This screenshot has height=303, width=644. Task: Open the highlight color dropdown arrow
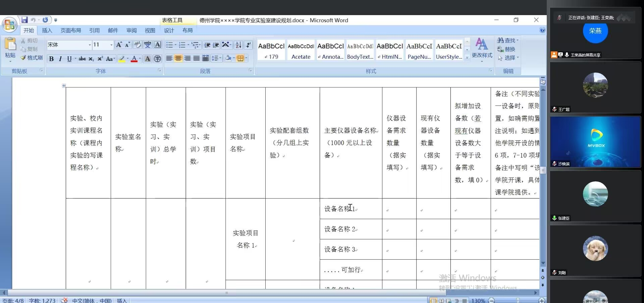[x=128, y=59]
